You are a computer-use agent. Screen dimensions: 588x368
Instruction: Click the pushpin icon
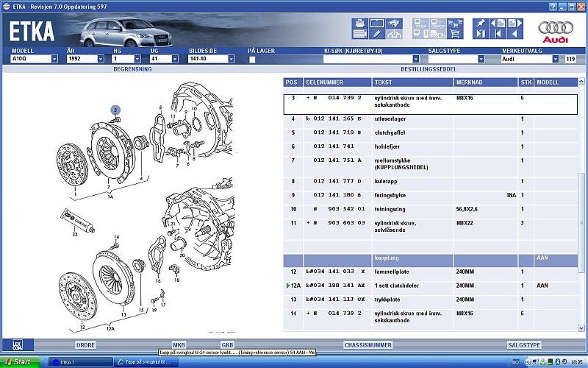tap(479, 24)
